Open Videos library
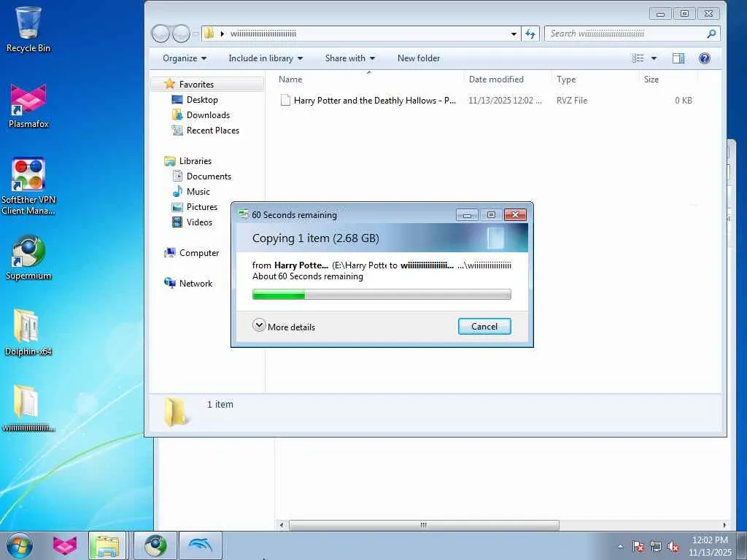Screen dimensions: 747x560 (x=199, y=222)
